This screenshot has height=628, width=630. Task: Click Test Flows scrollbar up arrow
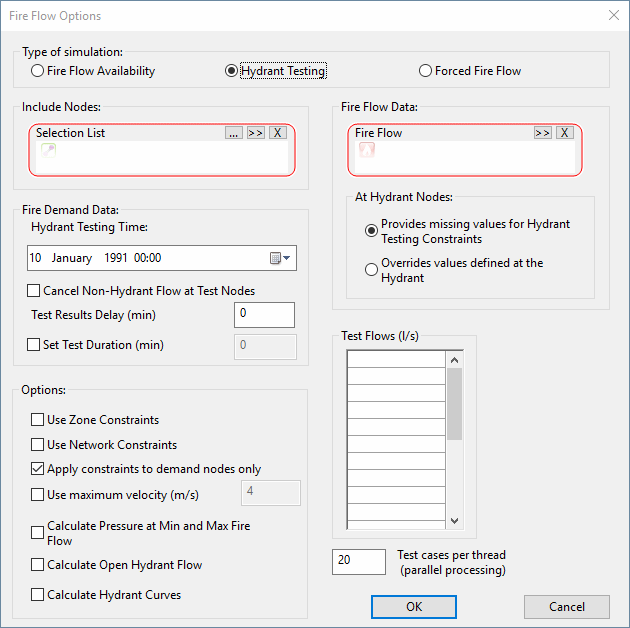pyautogui.click(x=455, y=360)
